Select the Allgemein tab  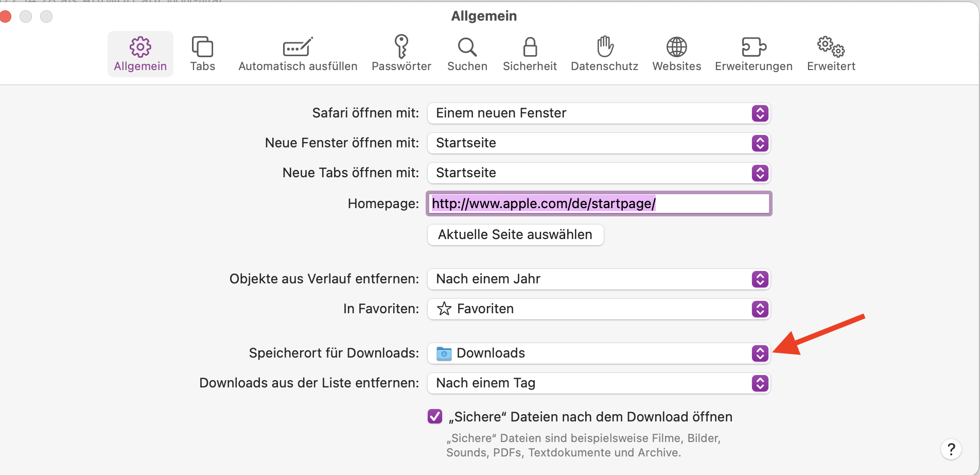[x=140, y=54]
